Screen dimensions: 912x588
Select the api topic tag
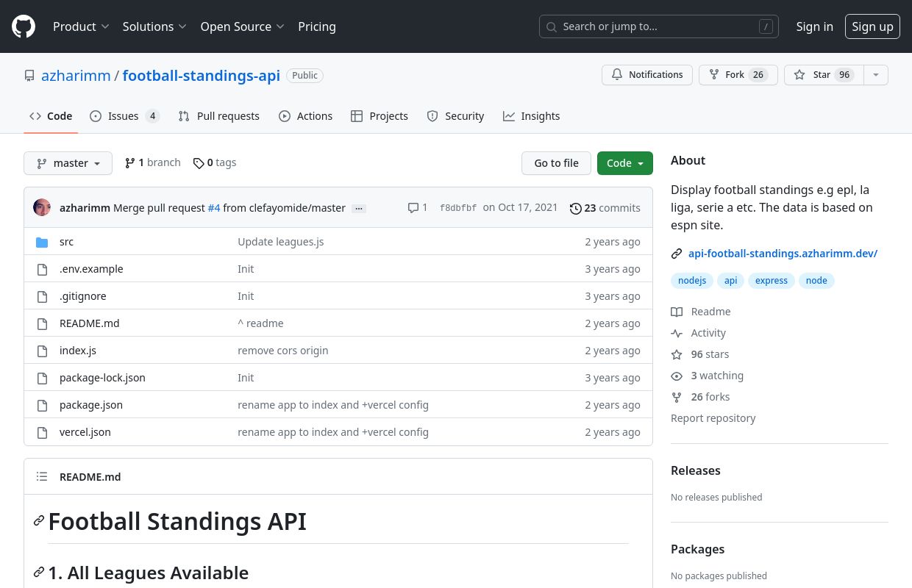(730, 281)
